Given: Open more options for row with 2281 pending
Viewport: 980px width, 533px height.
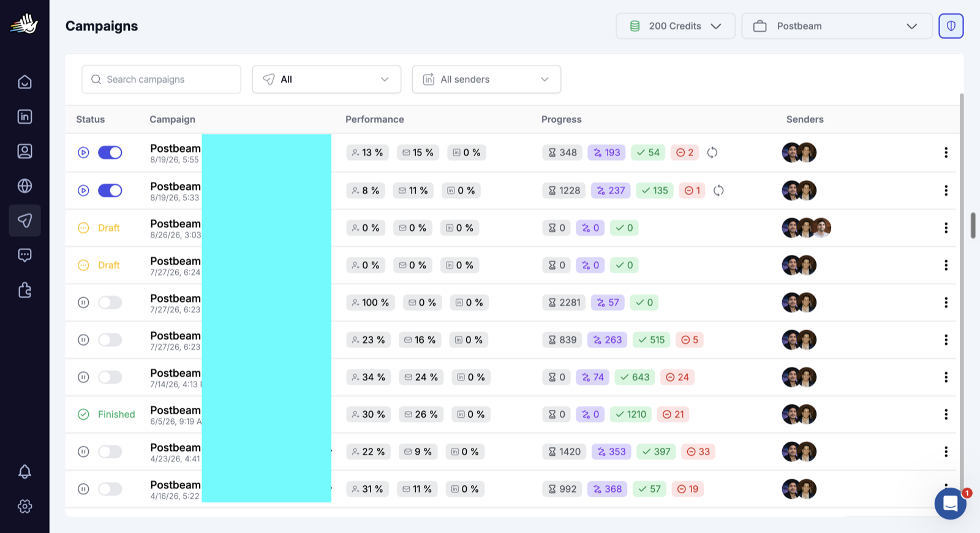Looking at the screenshot, I should pyautogui.click(x=946, y=303).
